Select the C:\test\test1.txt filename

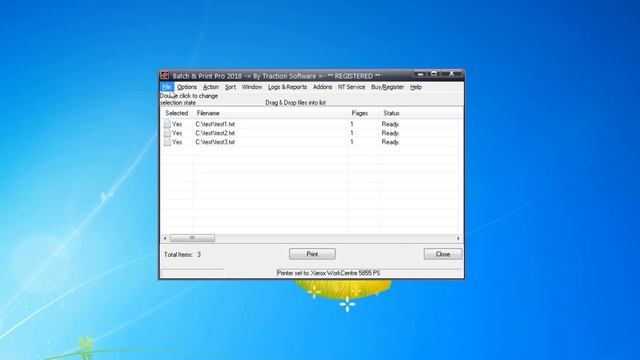click(215, 124)
